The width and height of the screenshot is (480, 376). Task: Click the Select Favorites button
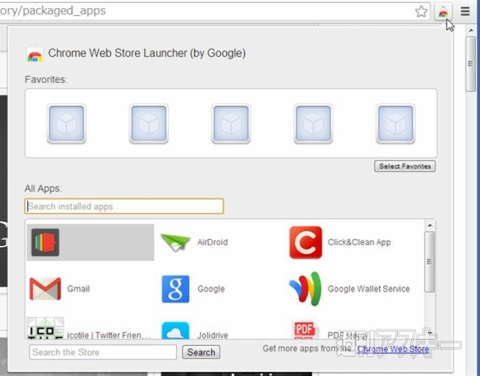click(x=405, y=166)
